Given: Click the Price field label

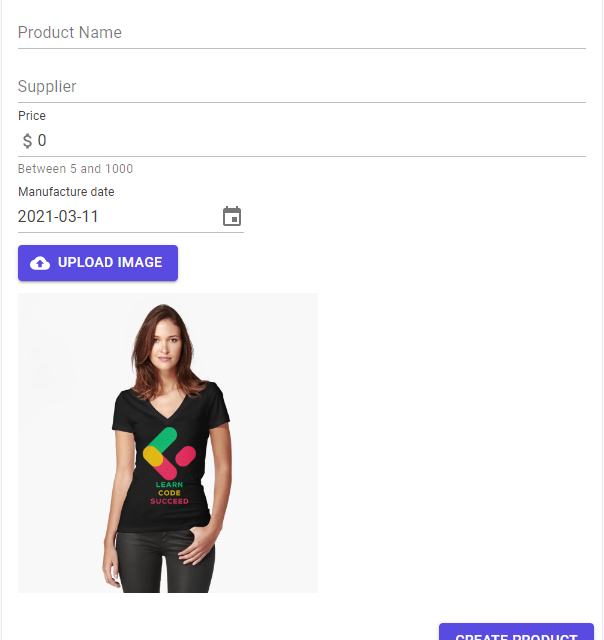Looking at the screenshot, I should click(32, 116).
